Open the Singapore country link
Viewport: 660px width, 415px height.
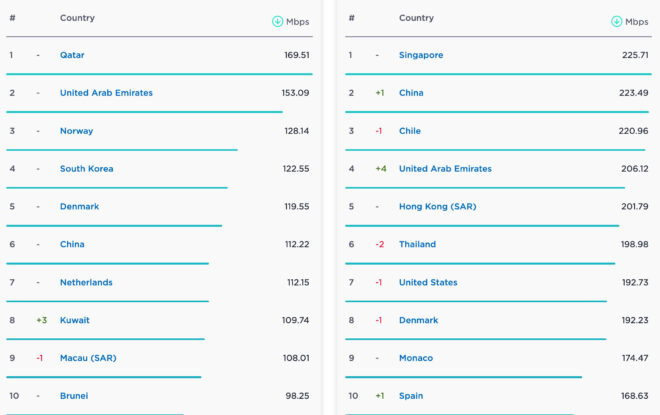click(421, 55)
